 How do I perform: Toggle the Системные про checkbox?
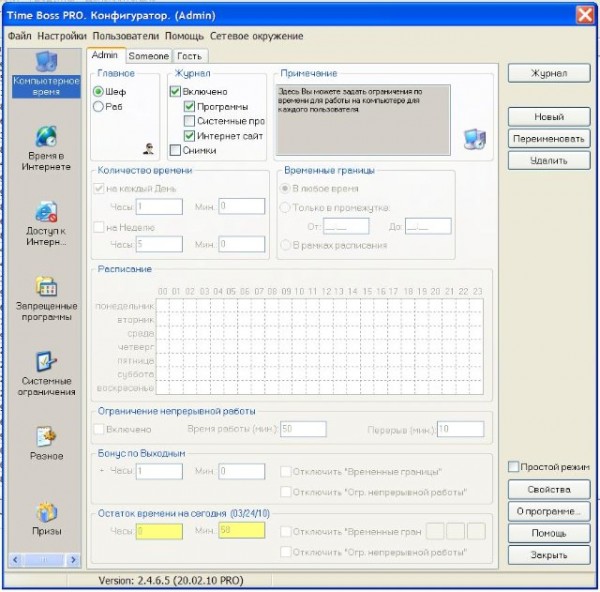click(x=189, y=121)
